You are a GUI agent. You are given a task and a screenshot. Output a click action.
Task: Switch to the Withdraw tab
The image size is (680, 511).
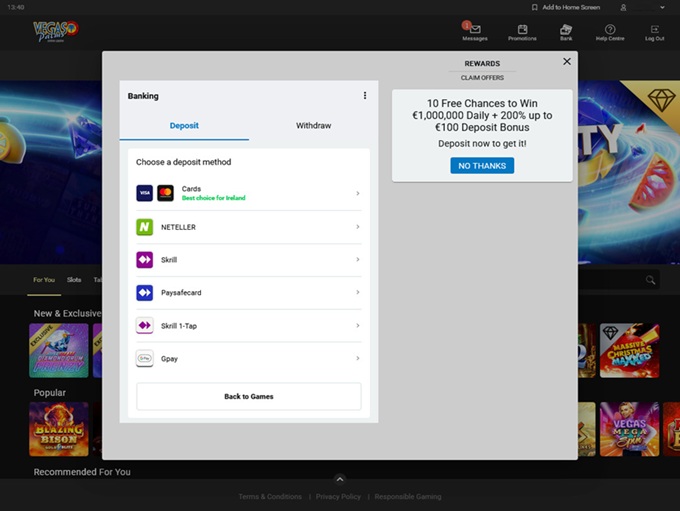tap(313, 126)
